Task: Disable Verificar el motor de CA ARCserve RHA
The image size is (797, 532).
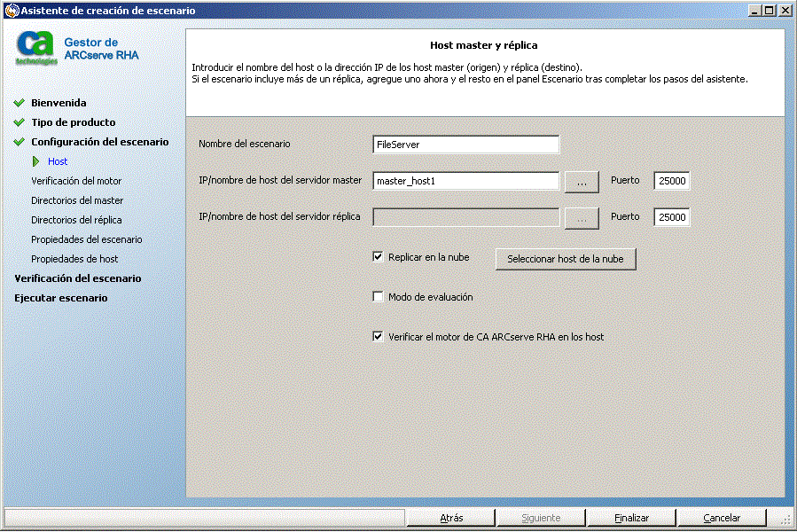Action: click(378, 336)
